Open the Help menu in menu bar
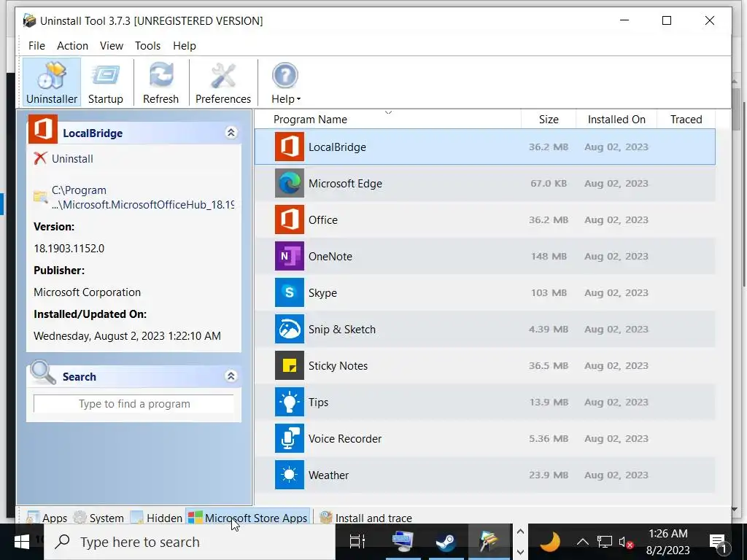747x560 pixels. pyautogui.click(x=185, y=46)
